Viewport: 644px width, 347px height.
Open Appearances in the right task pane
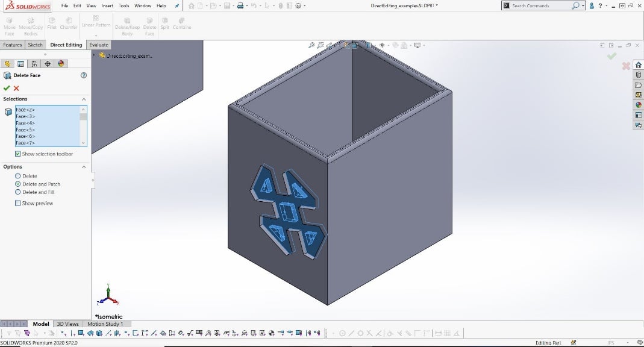click(x=638, y=105)
